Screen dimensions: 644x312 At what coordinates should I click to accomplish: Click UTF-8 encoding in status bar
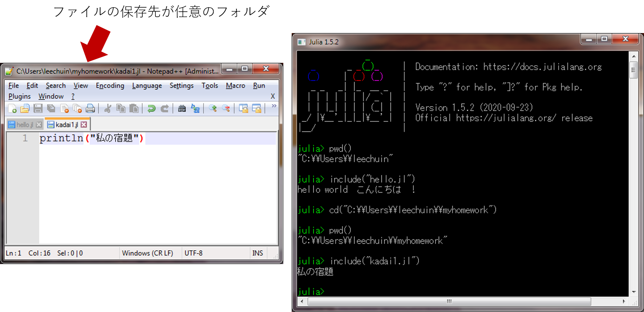(x=194, y=253)
